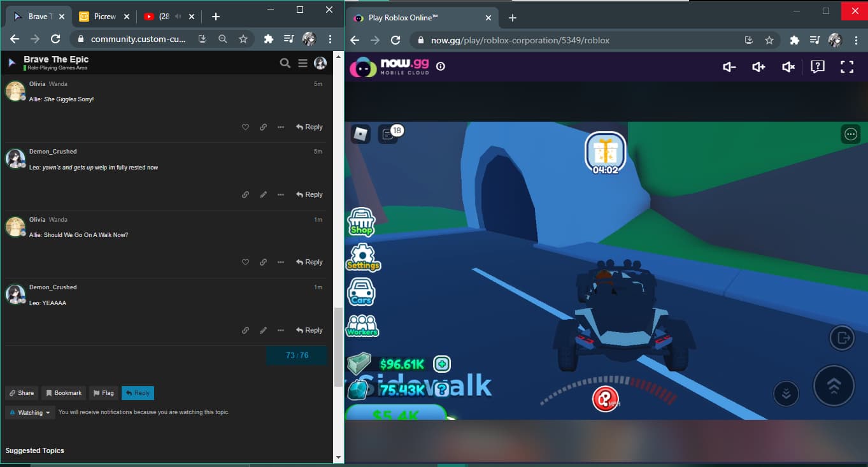Open more options on Leo's YEAAAA post
868x467 pixels.
[281, 331]
